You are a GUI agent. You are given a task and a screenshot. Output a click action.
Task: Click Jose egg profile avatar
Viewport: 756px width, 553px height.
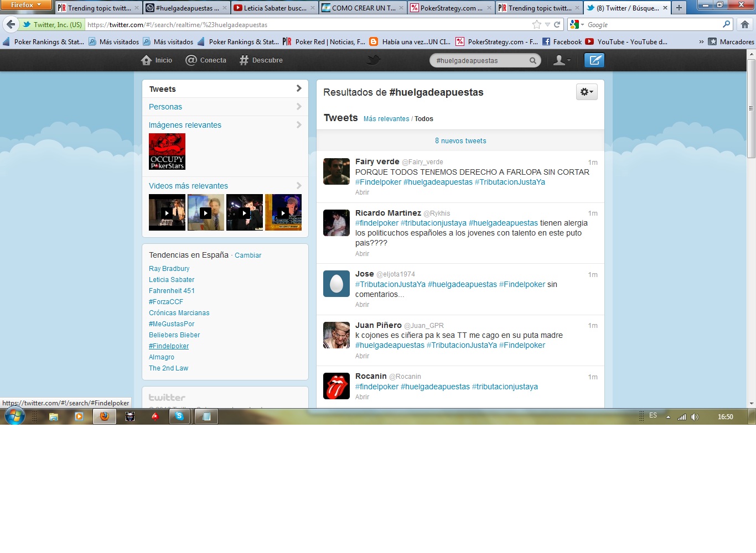[336, 284]
